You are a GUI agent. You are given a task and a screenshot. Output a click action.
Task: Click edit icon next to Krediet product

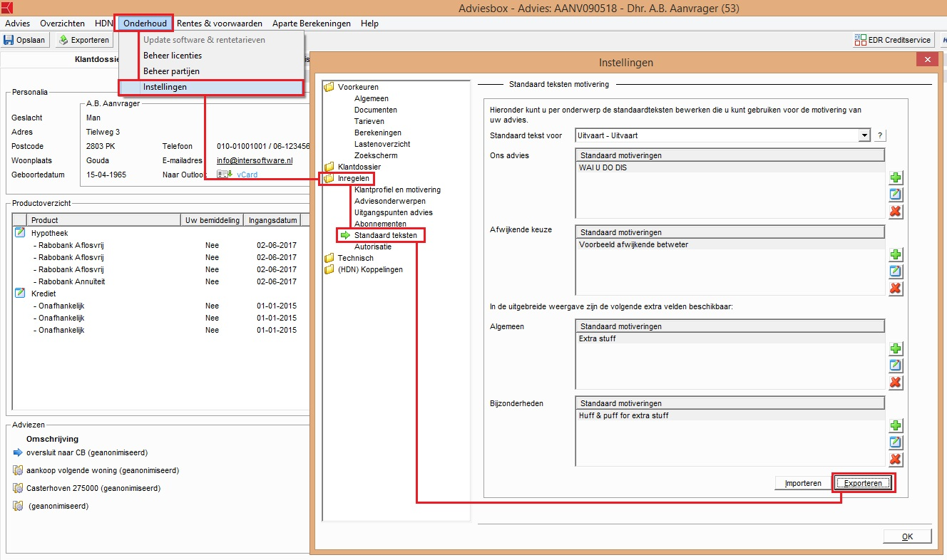coord(19,294)
